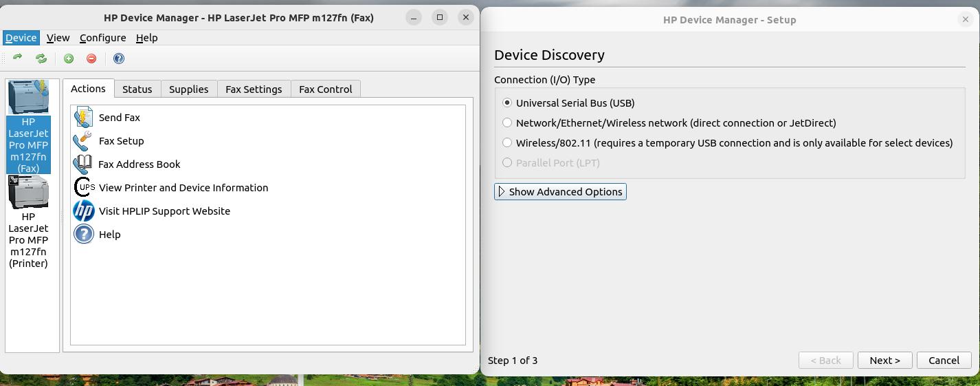Viewport: 980px width, 386px height.
Task: Choose Network/Ethernet/Wireless network connection type
Action: pyautogui.click(x=507, y=123)
